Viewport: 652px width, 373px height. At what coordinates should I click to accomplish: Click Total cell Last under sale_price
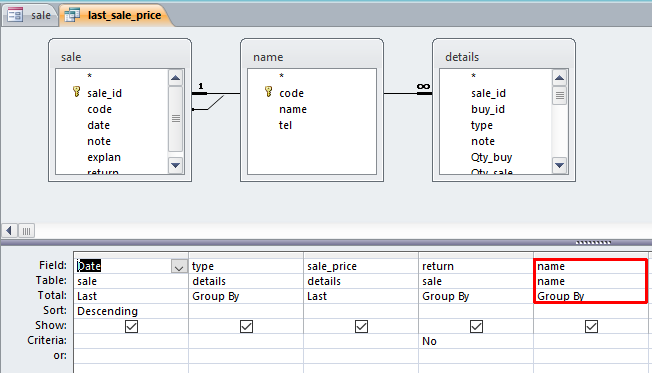pyautogui.click(x=361, y=296)
